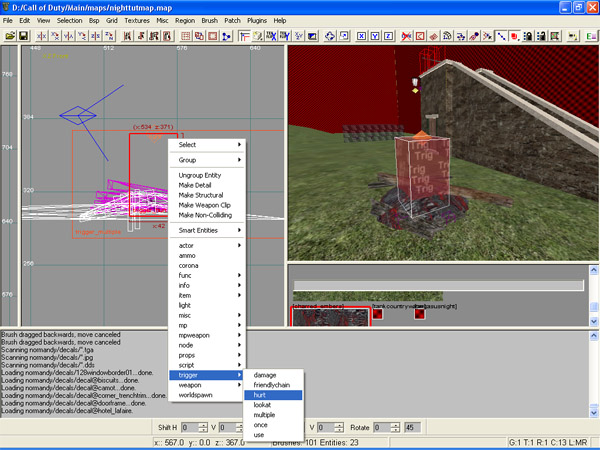Image resolution: width=600 pixels, height=450 pixels.
Task: Click the Rotate spinner arrows
Action: (396, 427)
